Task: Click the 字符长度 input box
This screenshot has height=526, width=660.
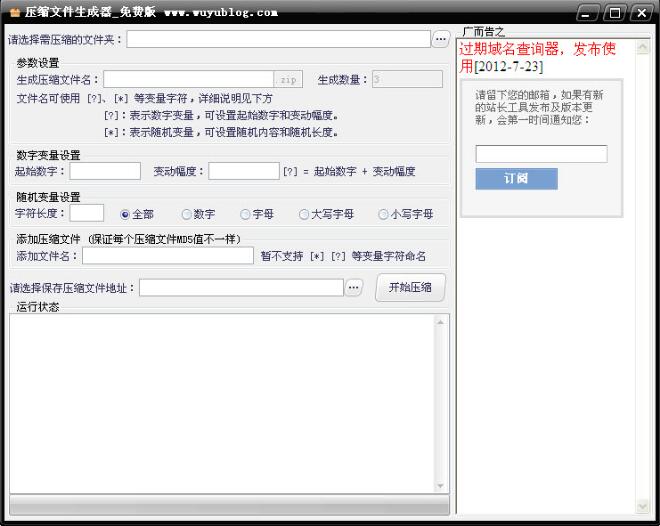Action: click(86, 213)
